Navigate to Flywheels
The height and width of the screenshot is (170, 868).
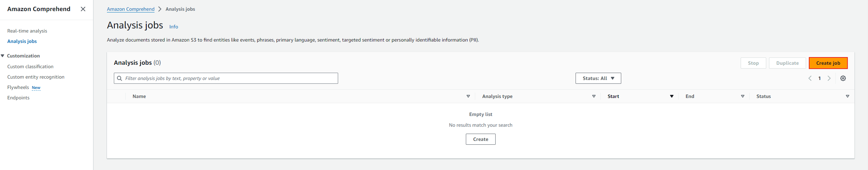coord(18,87)
